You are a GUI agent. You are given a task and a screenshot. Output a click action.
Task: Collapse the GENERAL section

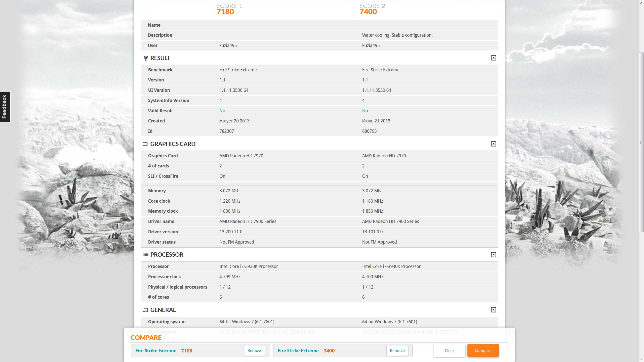pos(493,310)
